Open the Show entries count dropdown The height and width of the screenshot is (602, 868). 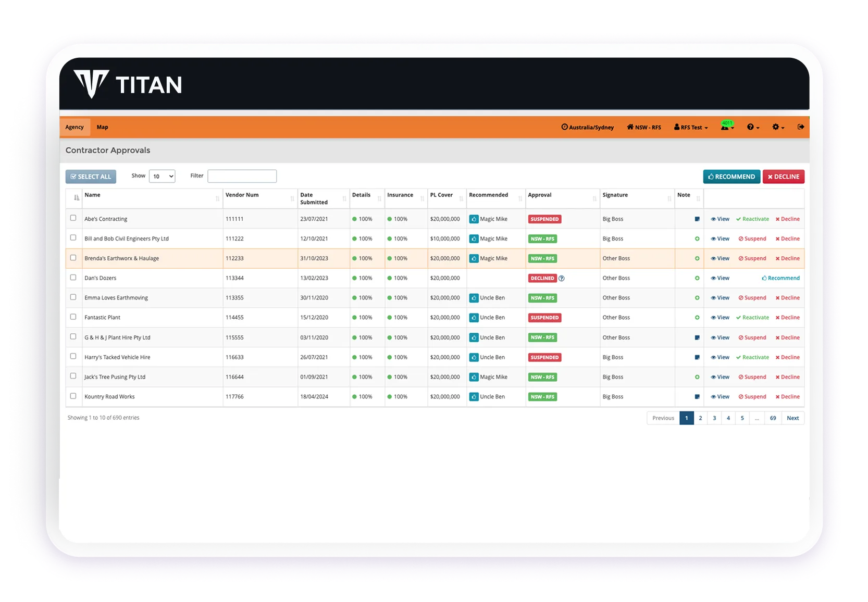[x=162, y=176]
